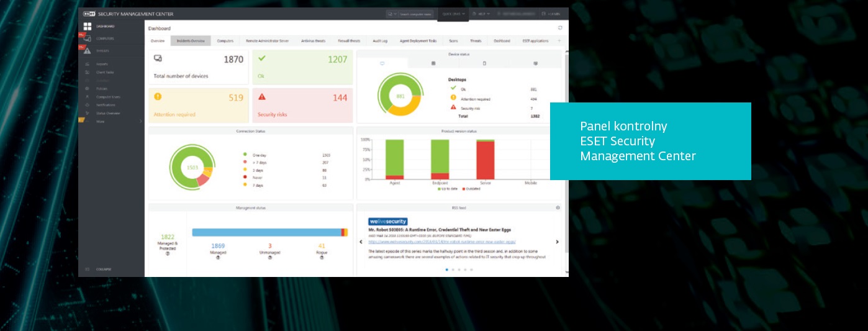This screenshot has height=331, width=868.
Task: Open the Computers sidebar icon
Action: click(88, 39)
